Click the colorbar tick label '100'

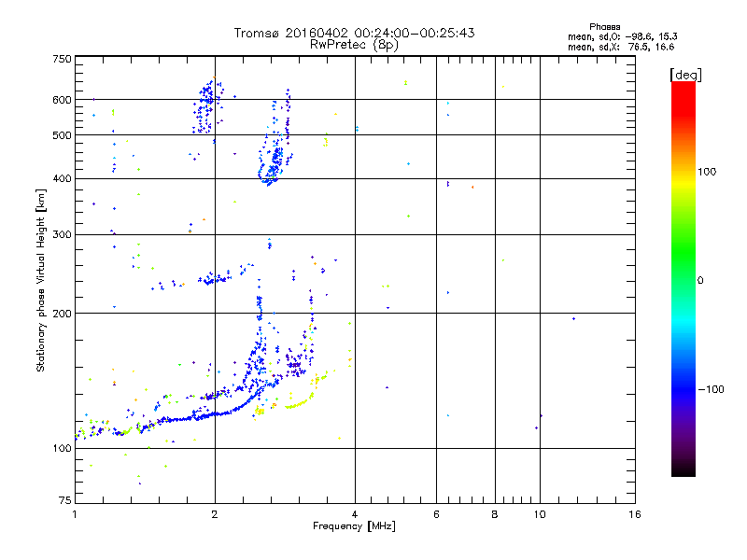click(x=707, y=172)
